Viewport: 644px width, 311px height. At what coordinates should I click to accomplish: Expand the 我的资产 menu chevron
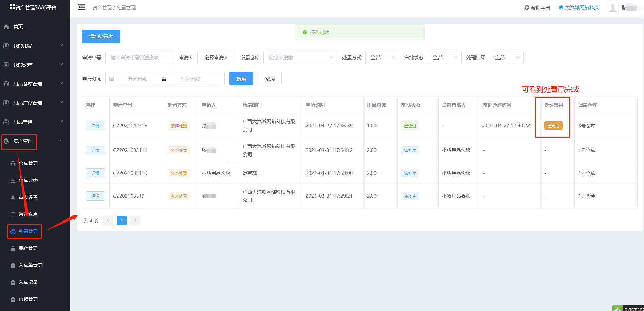pos(61,64)
